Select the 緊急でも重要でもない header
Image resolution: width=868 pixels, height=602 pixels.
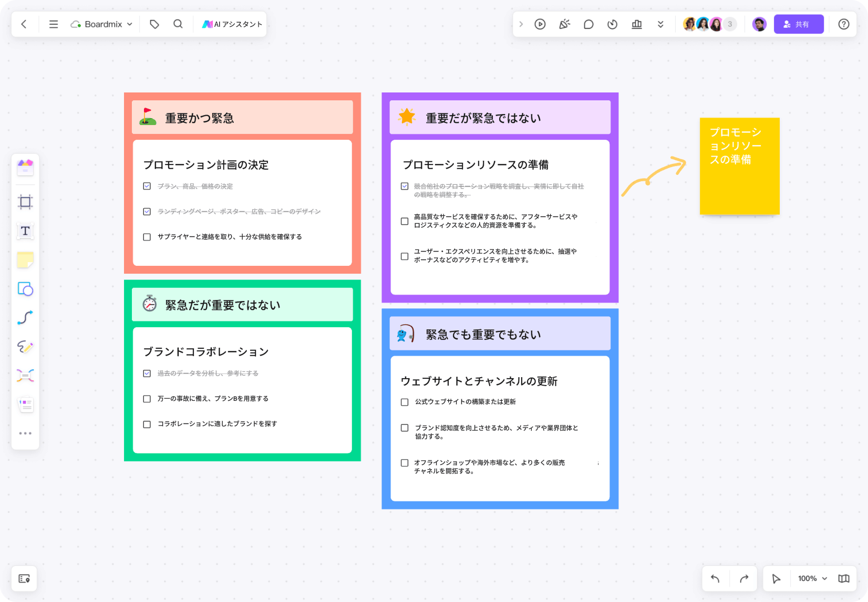pos(500,334)
